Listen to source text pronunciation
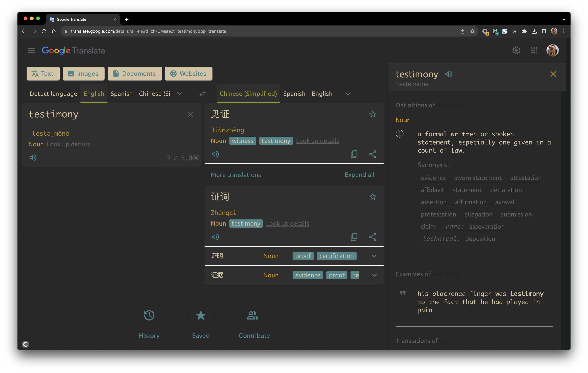The width and height of the screenshot is (588, 373). click(x=33, y=158)
